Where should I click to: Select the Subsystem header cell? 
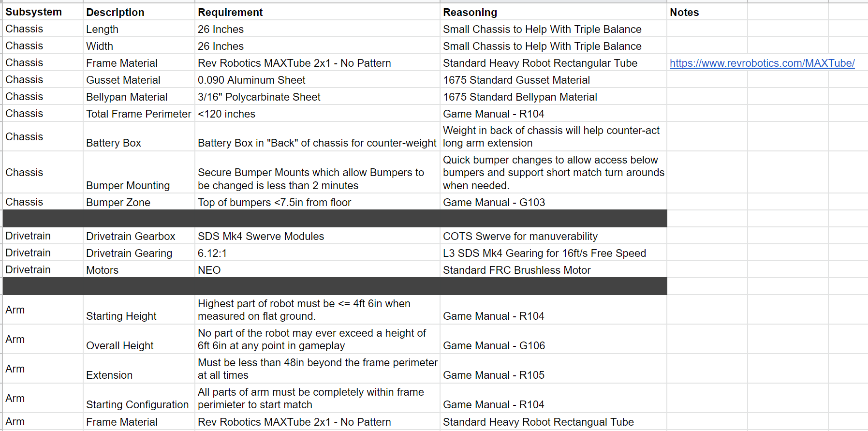coord(43,12)
